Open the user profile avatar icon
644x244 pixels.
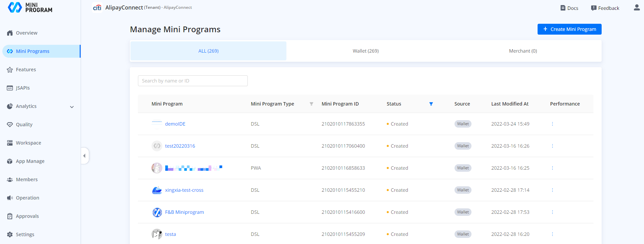(x=637, y=7)
